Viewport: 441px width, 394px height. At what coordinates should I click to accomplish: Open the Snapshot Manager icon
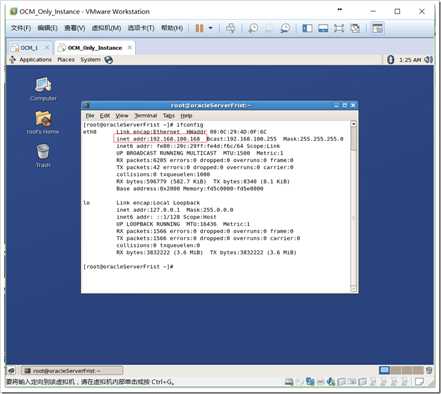(x=285, y=28)
